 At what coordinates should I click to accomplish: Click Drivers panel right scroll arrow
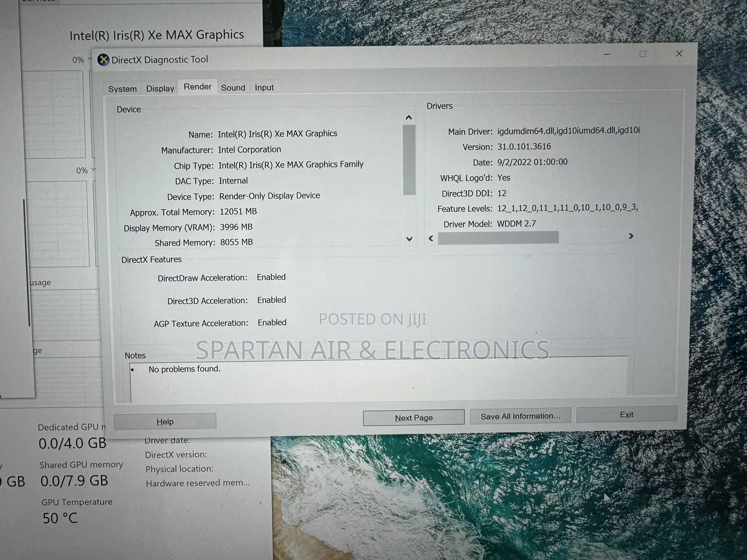pos(631,236)
